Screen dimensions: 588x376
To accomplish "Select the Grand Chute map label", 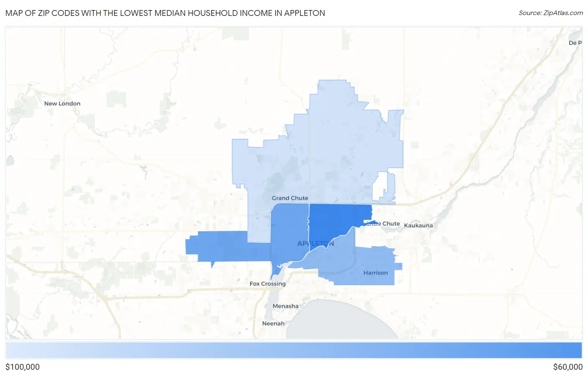I will 290,198.
